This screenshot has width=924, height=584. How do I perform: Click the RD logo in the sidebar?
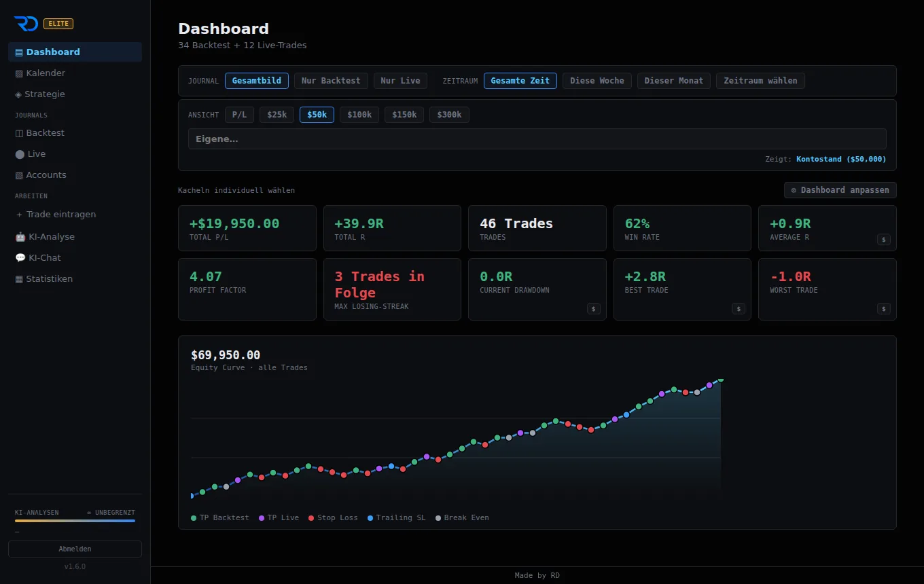pyautogui.click(x=26, y=24)
